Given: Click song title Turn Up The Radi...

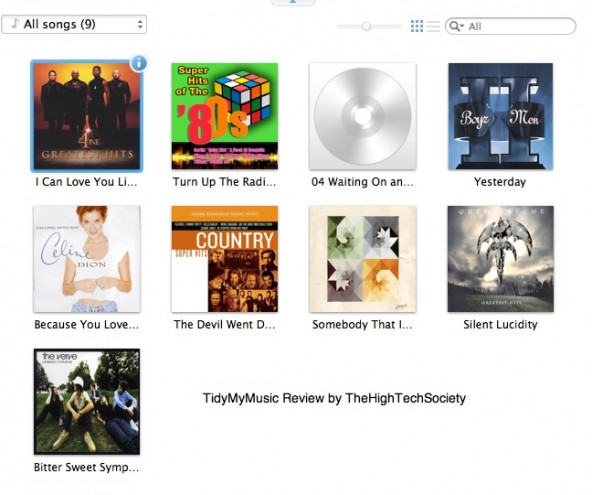Looking at the screenshot, I should coord(224,182).
